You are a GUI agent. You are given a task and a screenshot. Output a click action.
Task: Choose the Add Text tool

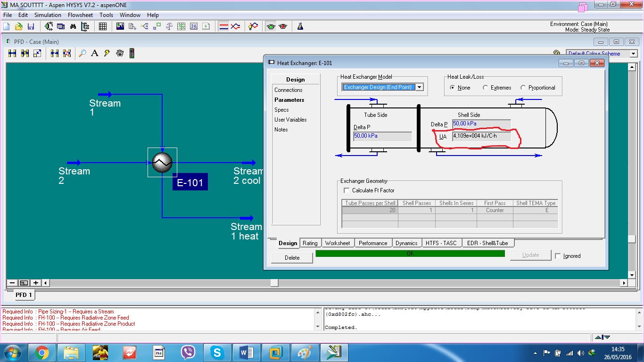point(95,53)
